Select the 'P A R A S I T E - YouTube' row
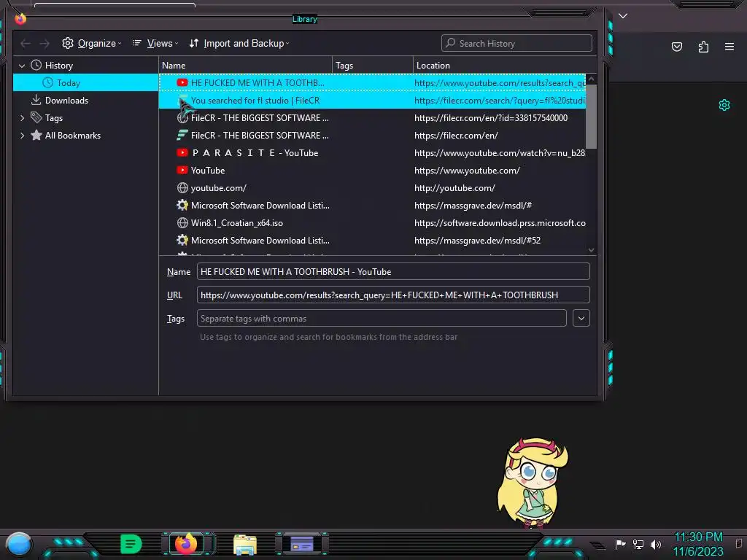 (372, 153)
